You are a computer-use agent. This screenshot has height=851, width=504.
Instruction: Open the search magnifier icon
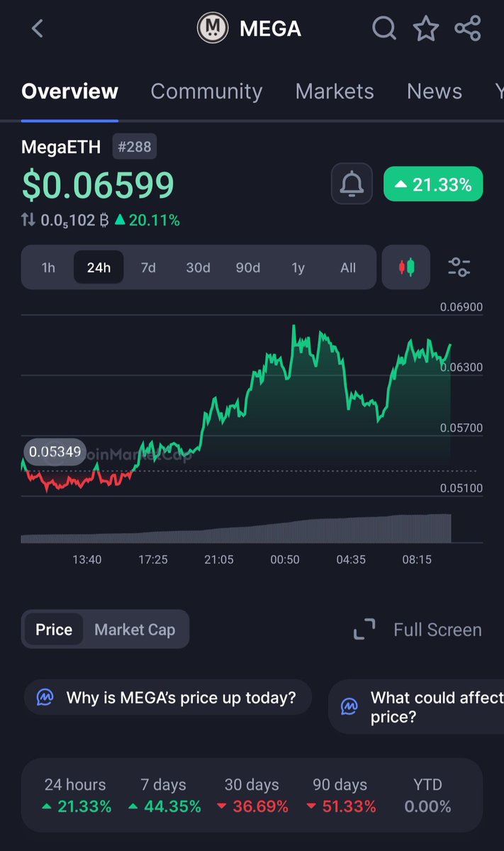[x=384, y=28]
